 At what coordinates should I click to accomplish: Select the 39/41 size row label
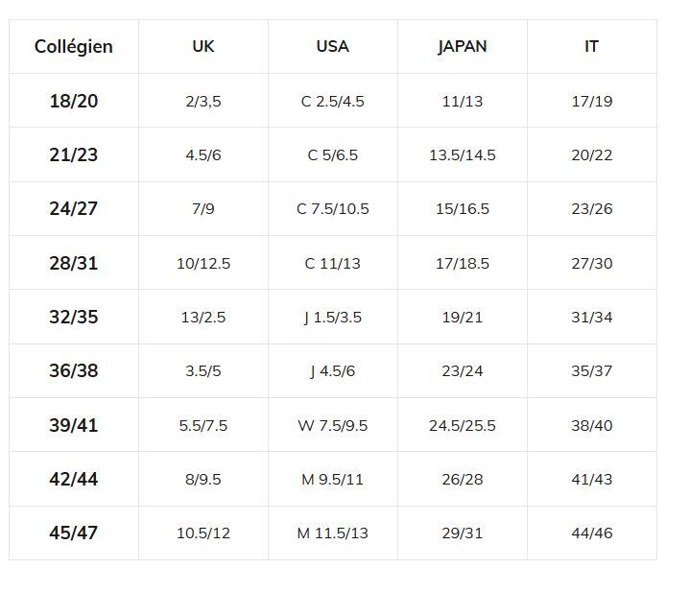[x=74, y=425]
